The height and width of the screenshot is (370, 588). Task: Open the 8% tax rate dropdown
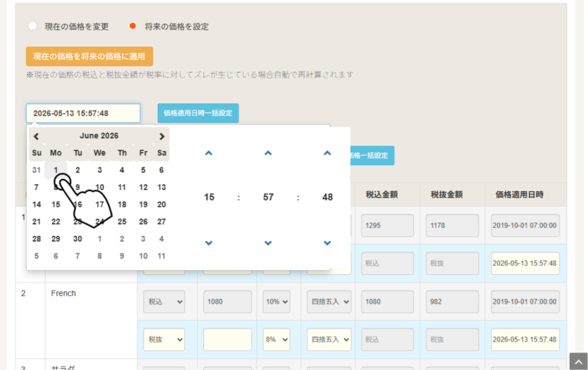click(276, 340)
